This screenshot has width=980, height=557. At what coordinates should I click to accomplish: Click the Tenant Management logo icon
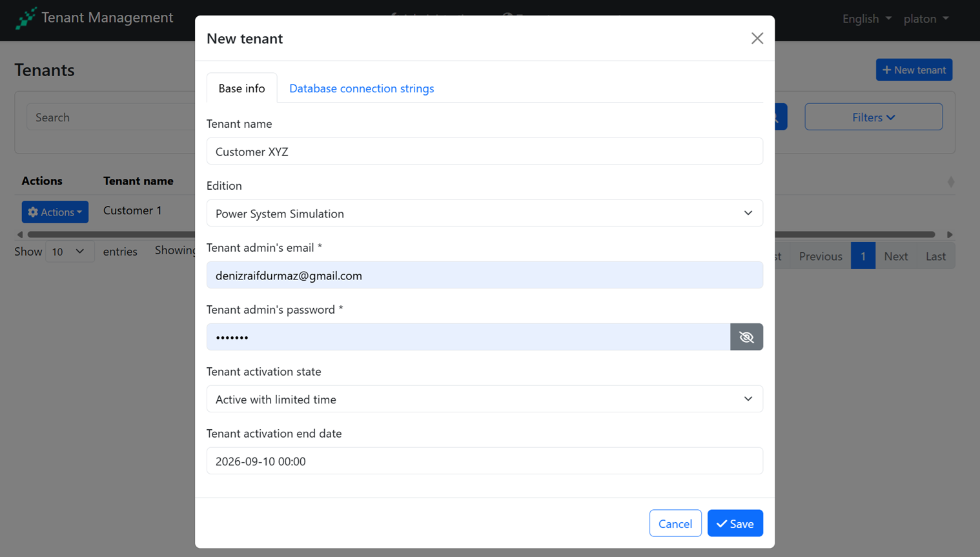coord(26,18)
